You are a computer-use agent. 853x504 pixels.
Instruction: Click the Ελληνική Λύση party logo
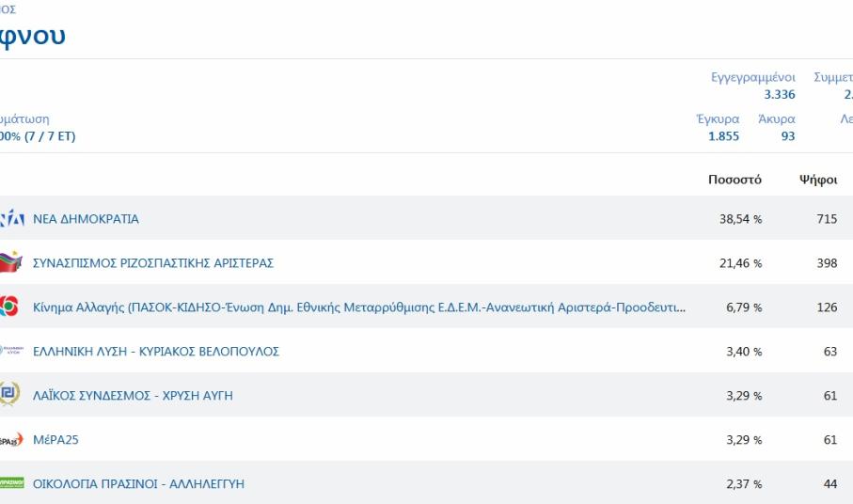coord(10,352)
